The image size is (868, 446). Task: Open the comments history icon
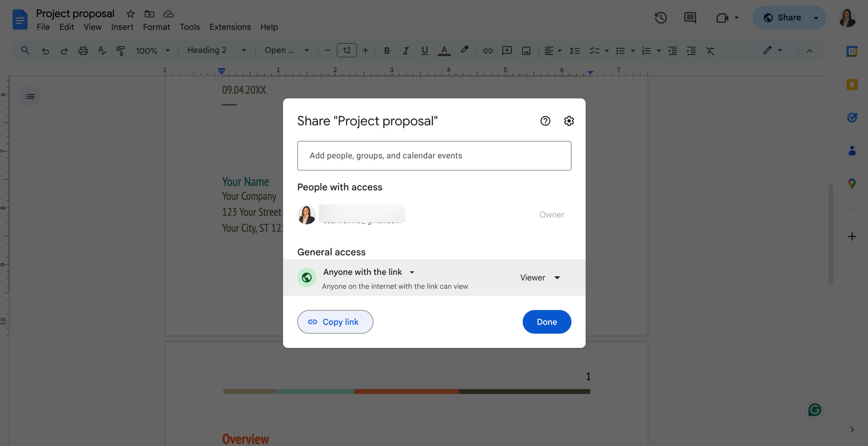(x=690, y=18)
